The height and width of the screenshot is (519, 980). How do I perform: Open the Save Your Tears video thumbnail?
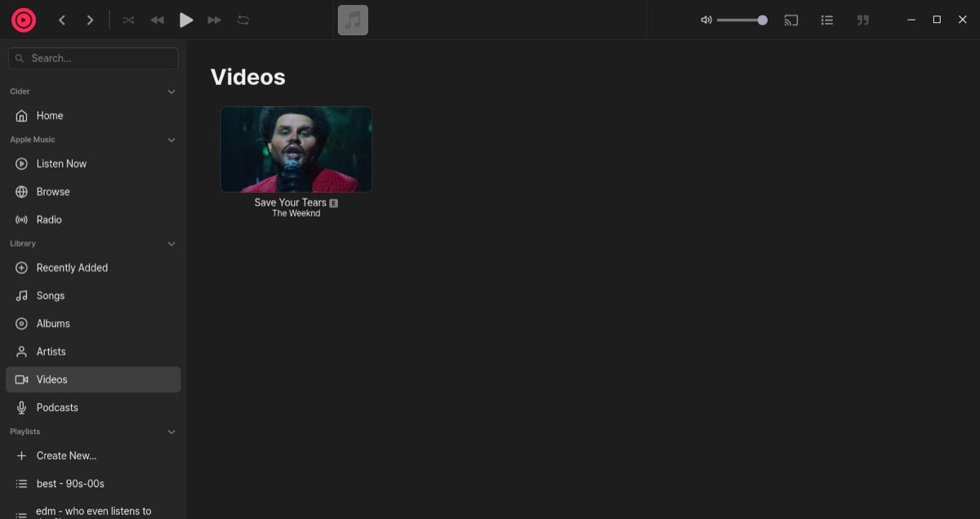296,150
